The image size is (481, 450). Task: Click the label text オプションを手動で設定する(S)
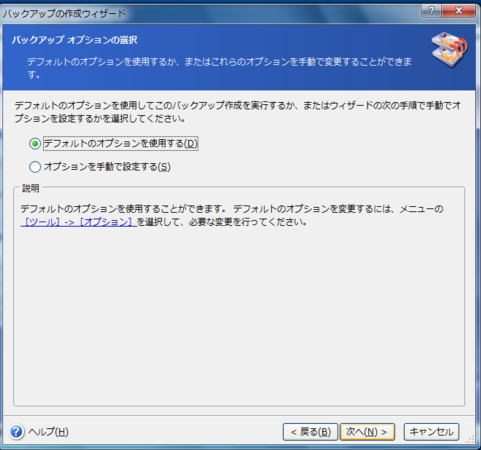107,167
